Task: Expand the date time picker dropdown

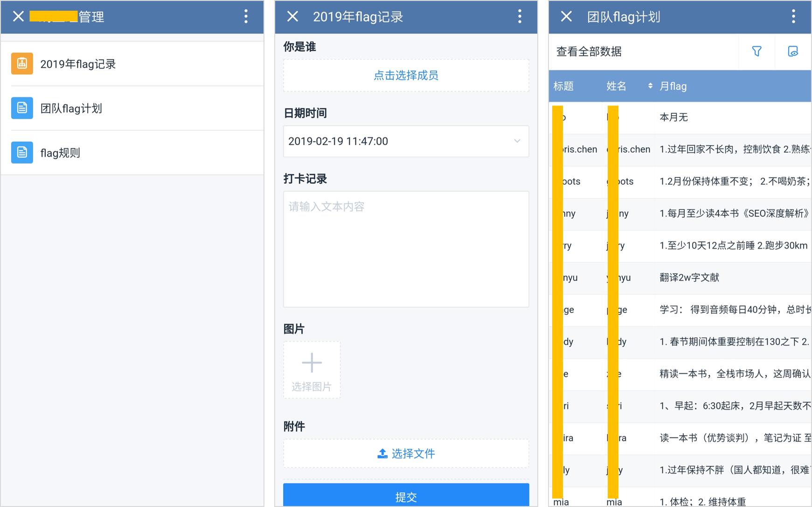Action: (x=517, y=141)
